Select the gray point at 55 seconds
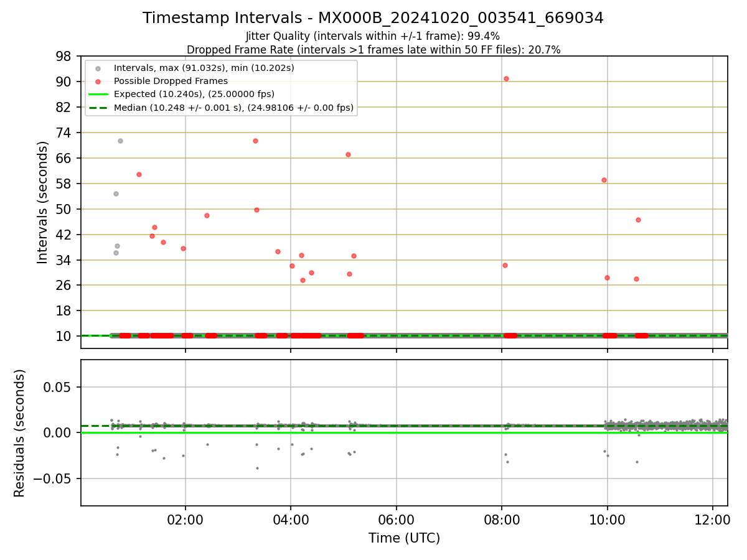This screenshot has width=747, height=560. [116, 194]
